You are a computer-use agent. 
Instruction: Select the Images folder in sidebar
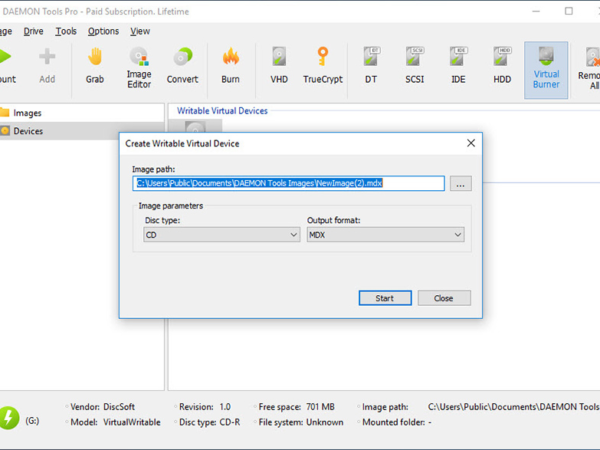[27, 113]
